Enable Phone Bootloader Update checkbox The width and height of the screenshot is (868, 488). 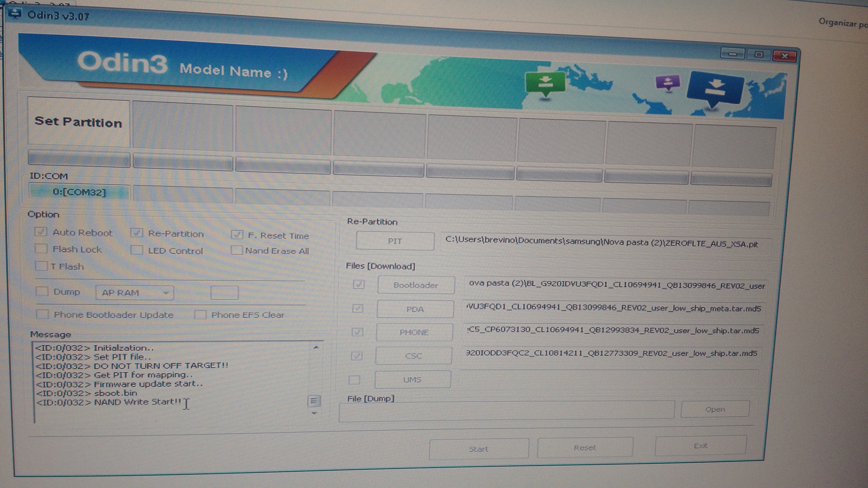(42, 314)
